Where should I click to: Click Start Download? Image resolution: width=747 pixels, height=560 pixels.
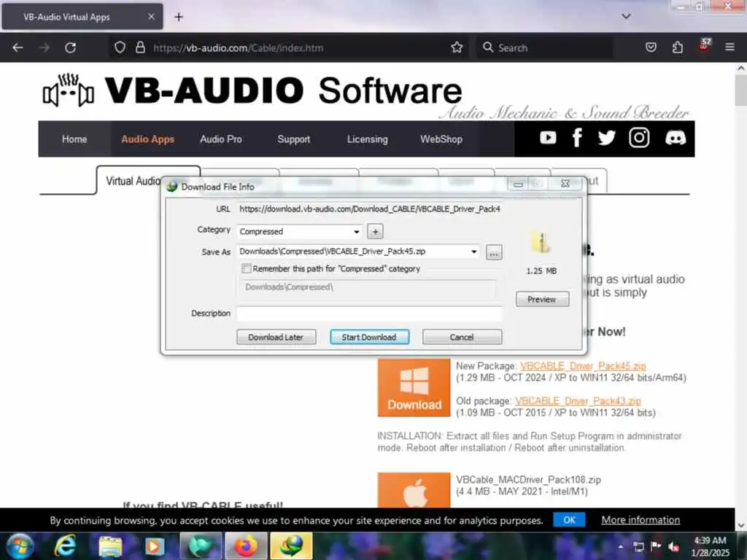point(369,337)
